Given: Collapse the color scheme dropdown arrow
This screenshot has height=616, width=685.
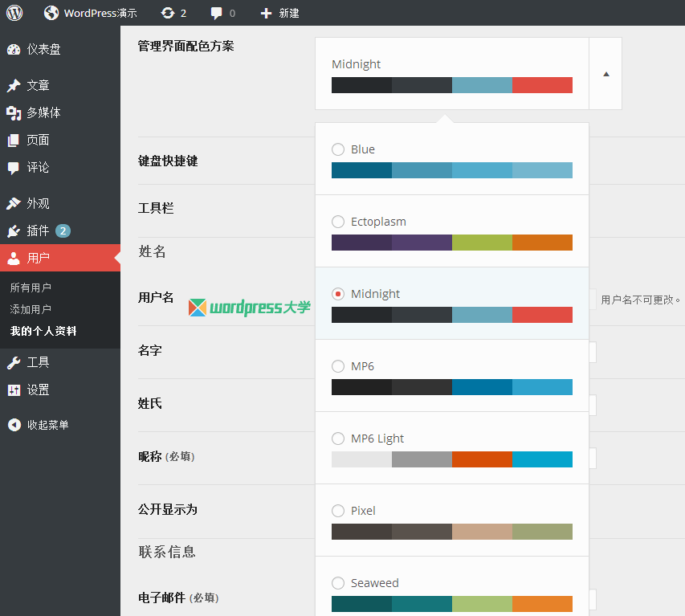Looking at the screenshot, I should click(606, 74).
